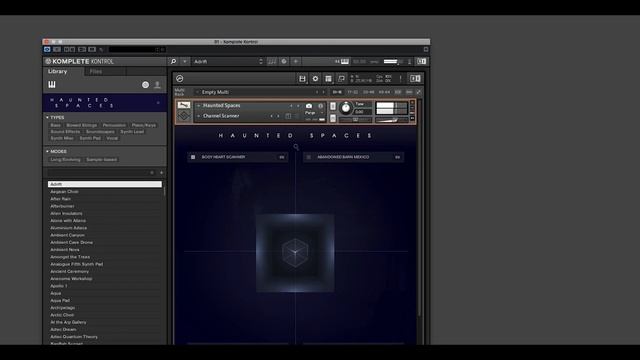Open the Haunted Spaces product dropdown arrow
Viewport: 640px width, 360px height.
(158, 103)
